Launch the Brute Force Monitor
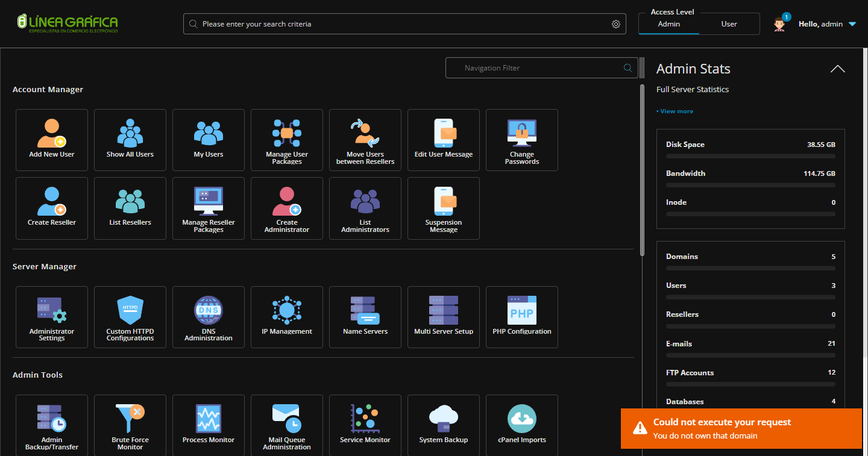Screen dimensions: 868x456 click(130, 425)
